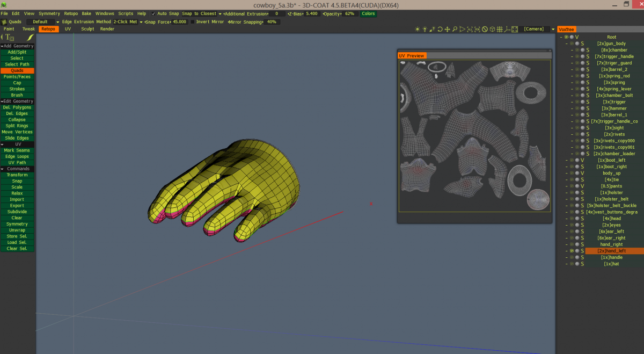Viewport: 644px width, 354px height.
Task: Toggle visibility eye of hand_left layer
Action: [572, 251]
